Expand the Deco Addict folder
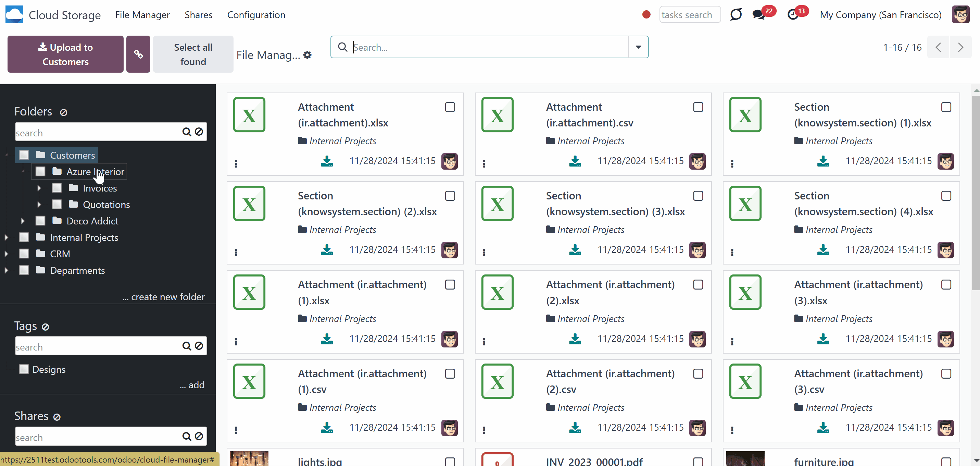Screen dimensions: 980x466 (x=23, y=221)
